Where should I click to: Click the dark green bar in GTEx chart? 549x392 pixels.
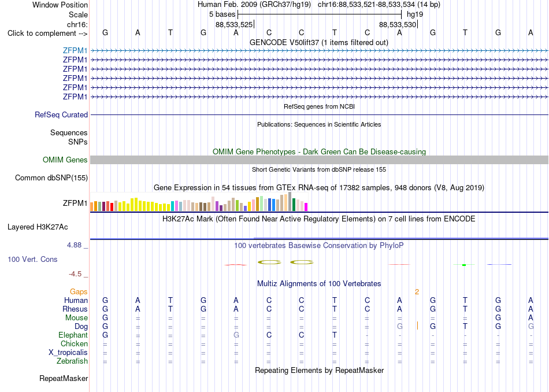click(294, 205)
